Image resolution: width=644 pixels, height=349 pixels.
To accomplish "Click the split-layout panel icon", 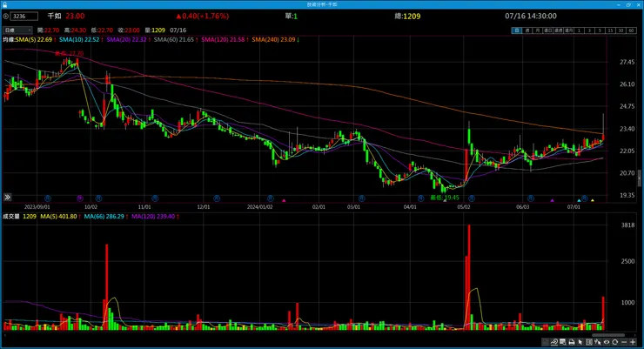I will [589, 342].
